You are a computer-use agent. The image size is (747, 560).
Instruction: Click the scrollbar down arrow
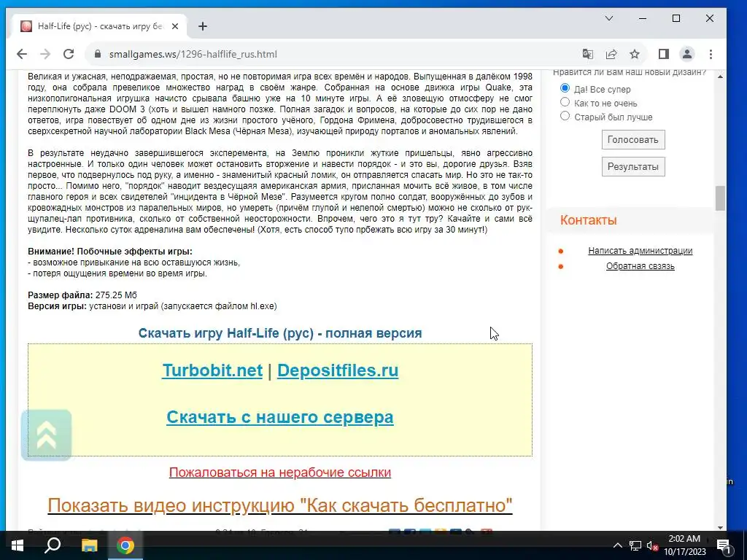720,527
